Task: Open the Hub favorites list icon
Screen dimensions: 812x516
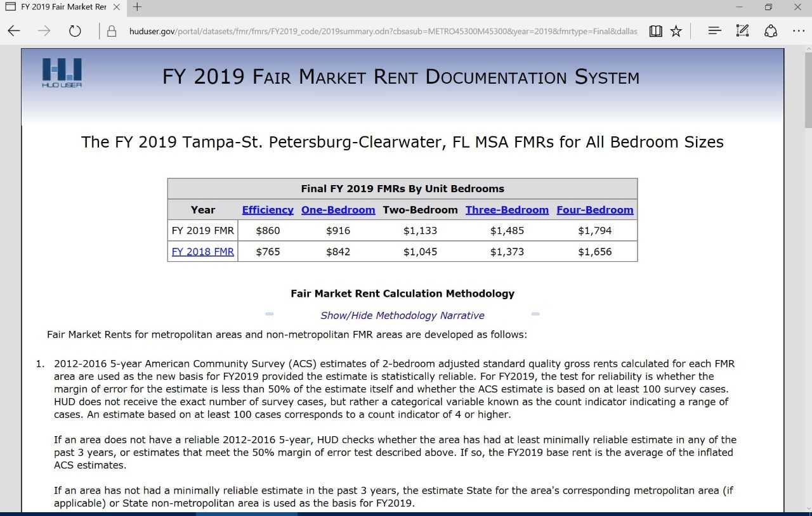Action: (715, 31)
